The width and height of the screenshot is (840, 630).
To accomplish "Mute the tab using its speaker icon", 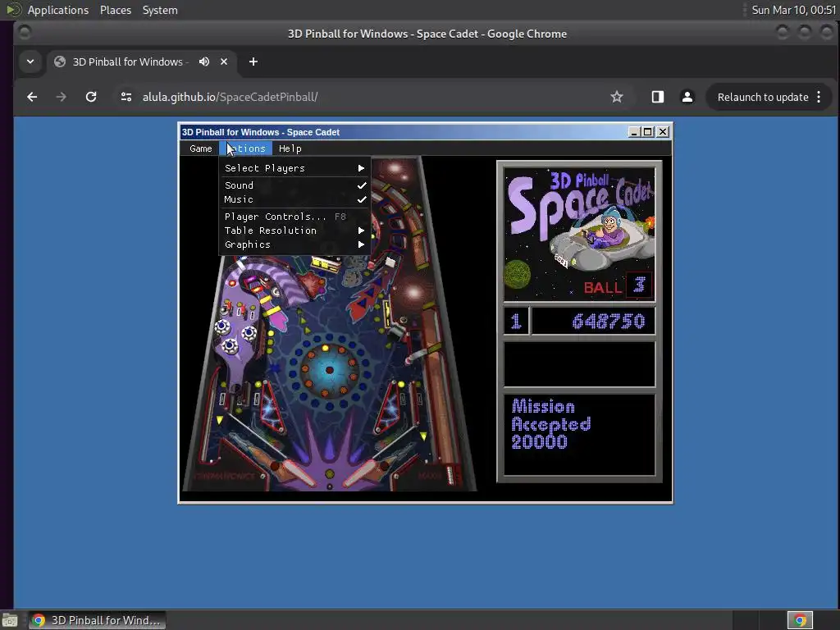I will (204, 62).
